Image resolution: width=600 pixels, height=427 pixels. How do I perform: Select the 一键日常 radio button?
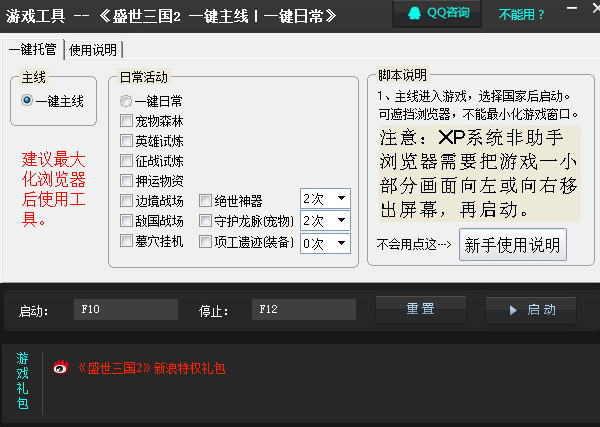coord(126,101)
